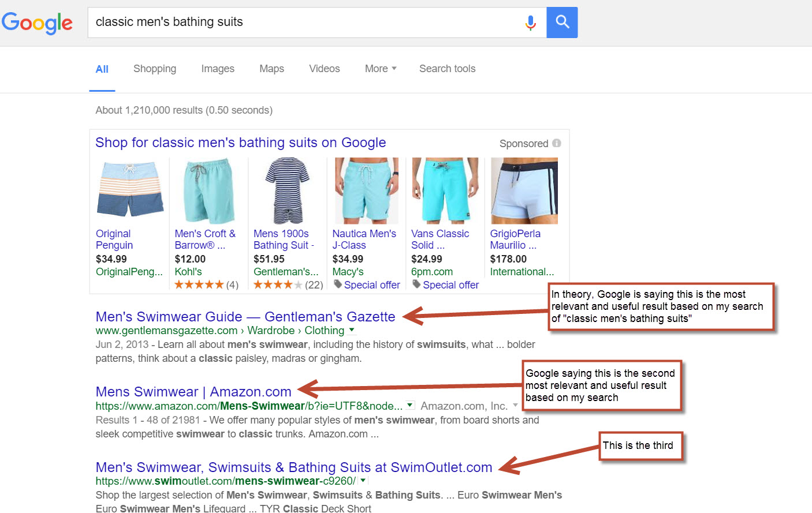Screen dimensions: 812x513
Task: Open Men's Croft & Barrow shorts image
Action: point(208,190)
